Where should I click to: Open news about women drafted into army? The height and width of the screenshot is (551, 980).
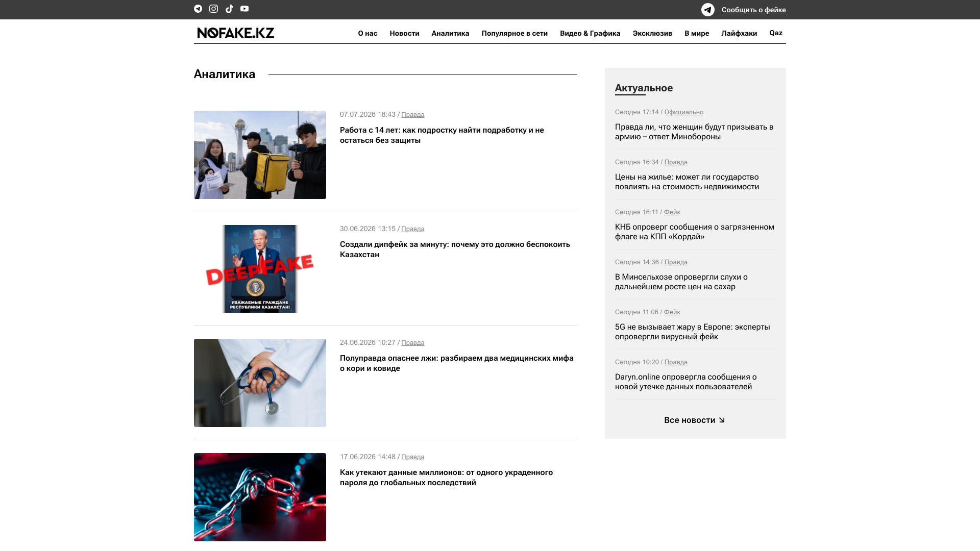pos(694,132)
